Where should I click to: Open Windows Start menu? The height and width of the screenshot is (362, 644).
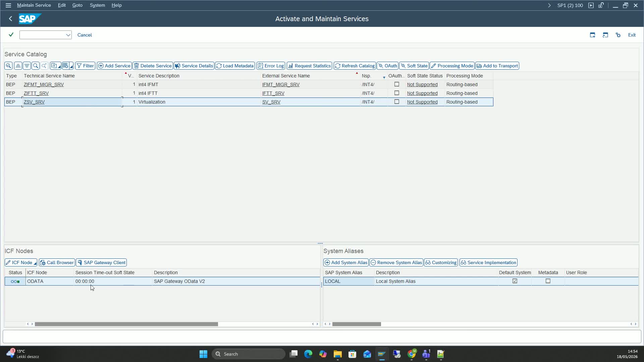203,354
